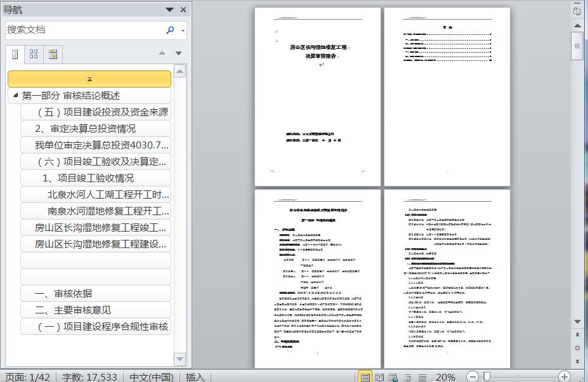Click the 20% zoom level button

[445, 377]
